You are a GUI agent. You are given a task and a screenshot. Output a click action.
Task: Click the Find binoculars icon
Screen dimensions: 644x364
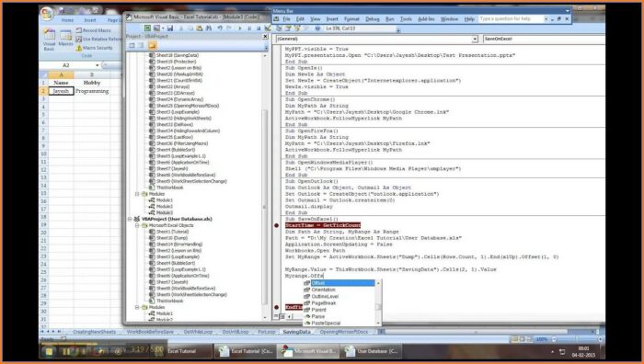pos(209,28)
